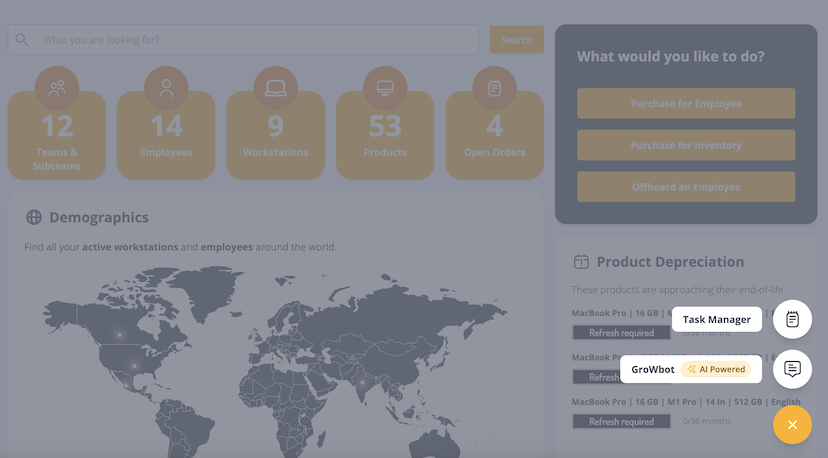Screen dimensions: 828x458
Task: Start Offboard an Employee
Action: pyautogui.click(x=685, y=187)
